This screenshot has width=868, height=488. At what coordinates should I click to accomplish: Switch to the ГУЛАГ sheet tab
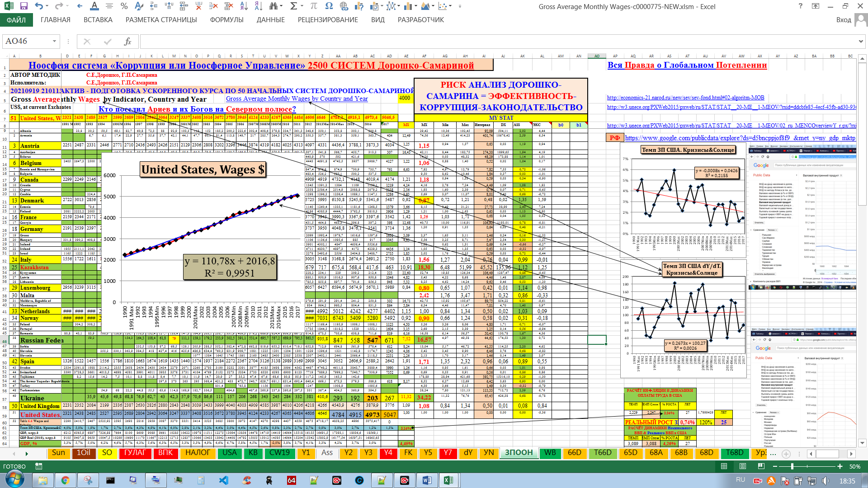click(135, 453)
